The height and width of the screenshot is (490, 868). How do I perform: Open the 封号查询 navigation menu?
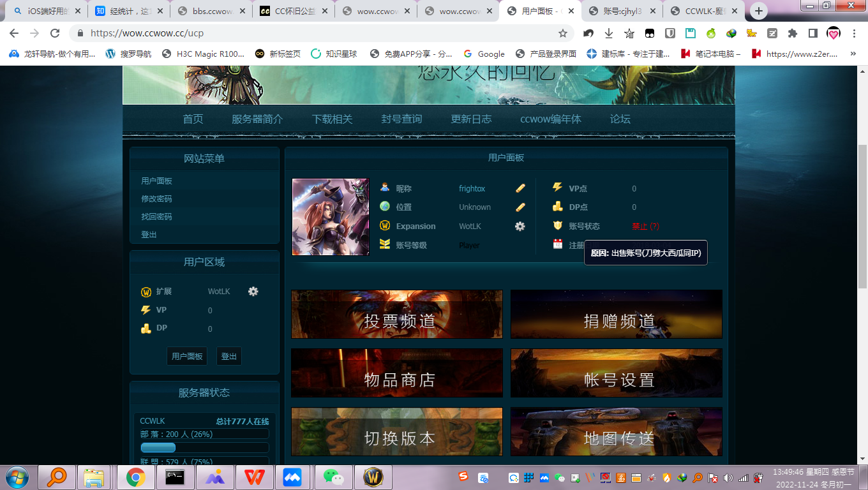[401, 119]
